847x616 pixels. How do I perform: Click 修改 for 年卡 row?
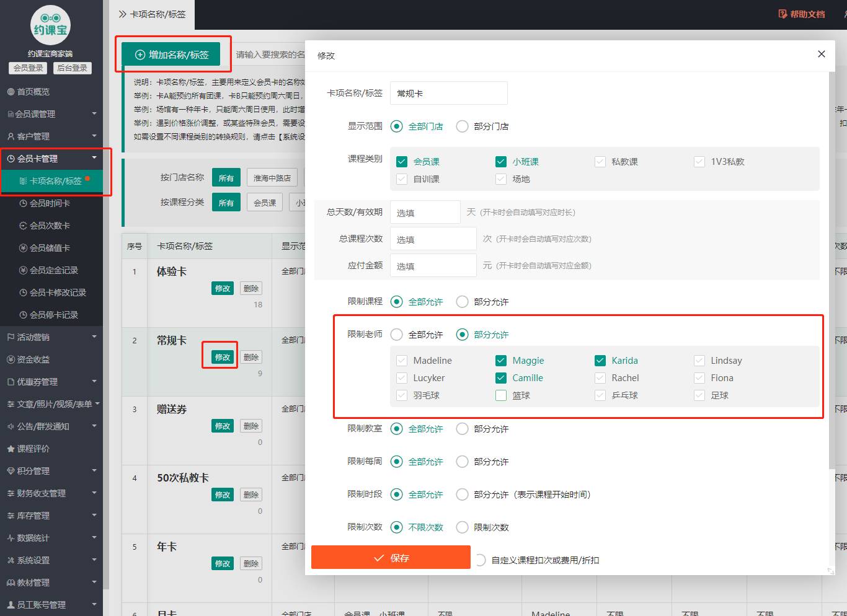pos(223,563)
